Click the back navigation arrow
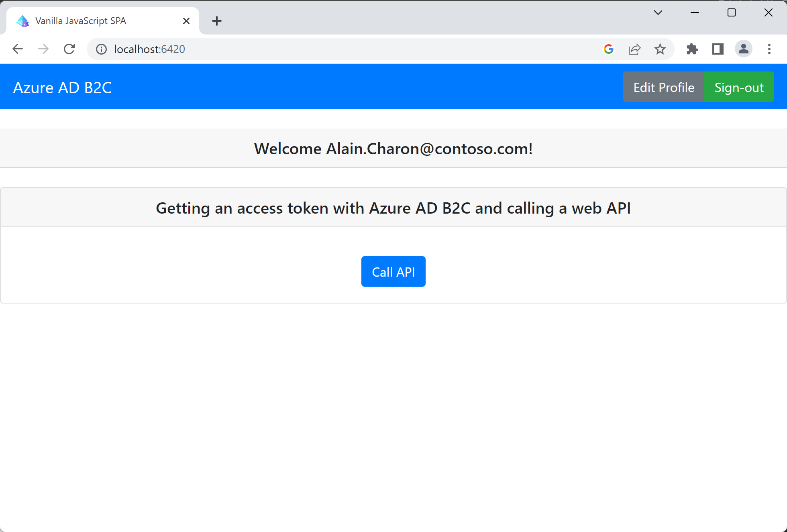 click(17, 49)
